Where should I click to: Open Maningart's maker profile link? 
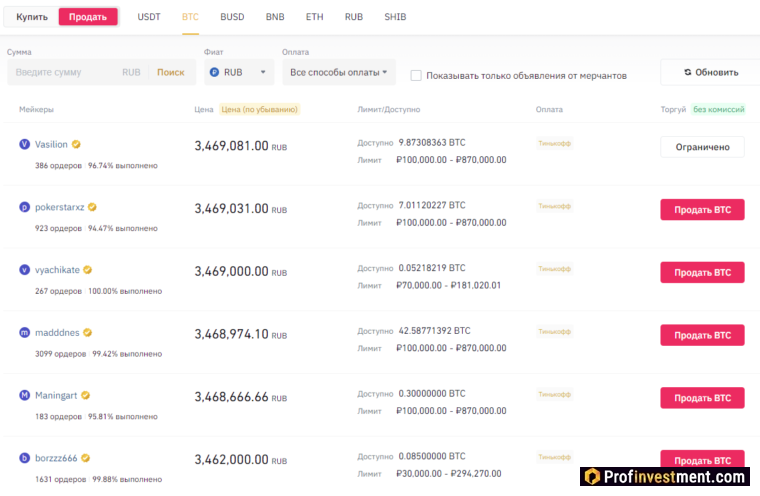pos(56,395)
